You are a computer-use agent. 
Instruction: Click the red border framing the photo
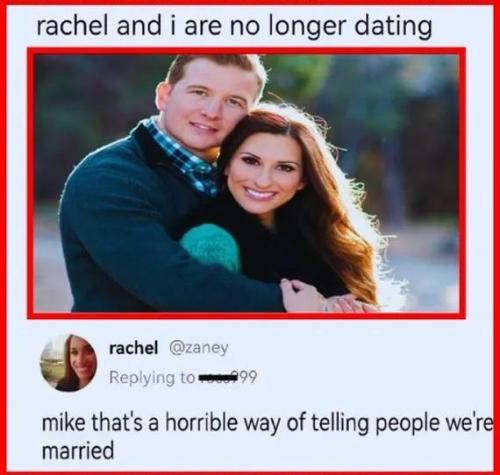coord(246,51)
